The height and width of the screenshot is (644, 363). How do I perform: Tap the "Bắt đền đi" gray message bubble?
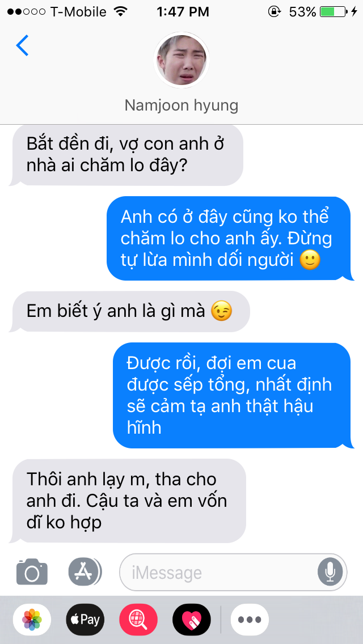point(126,155)
